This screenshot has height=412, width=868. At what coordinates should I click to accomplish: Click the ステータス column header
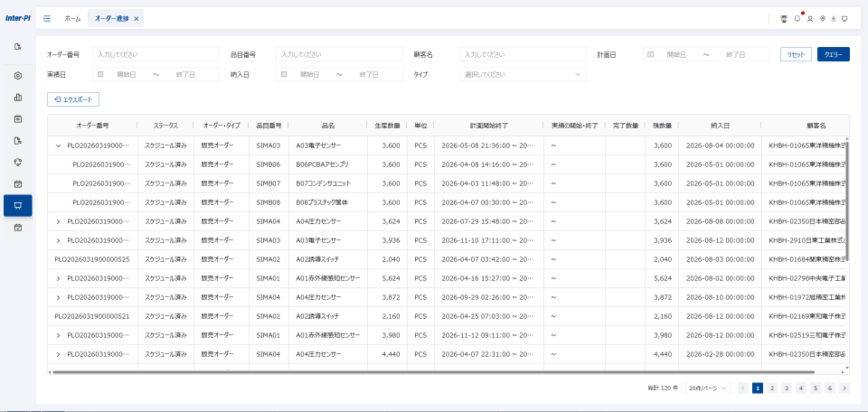coord(165,126)
